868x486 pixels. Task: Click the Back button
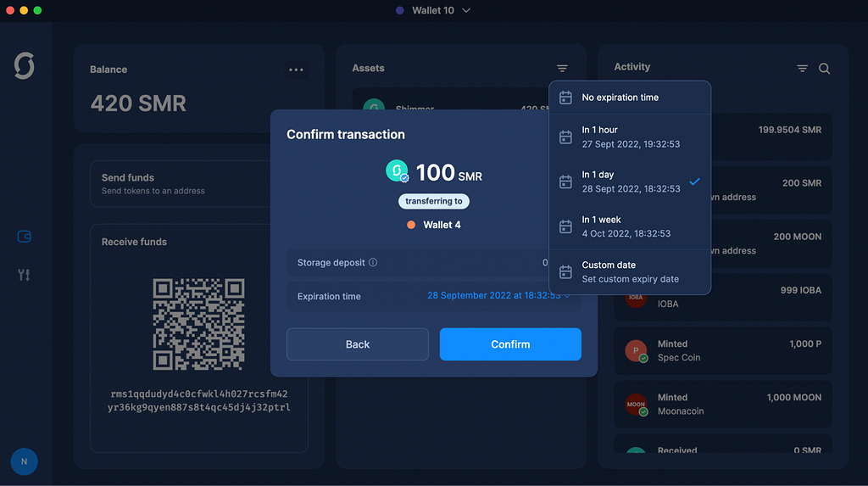(x=358, y=344)
